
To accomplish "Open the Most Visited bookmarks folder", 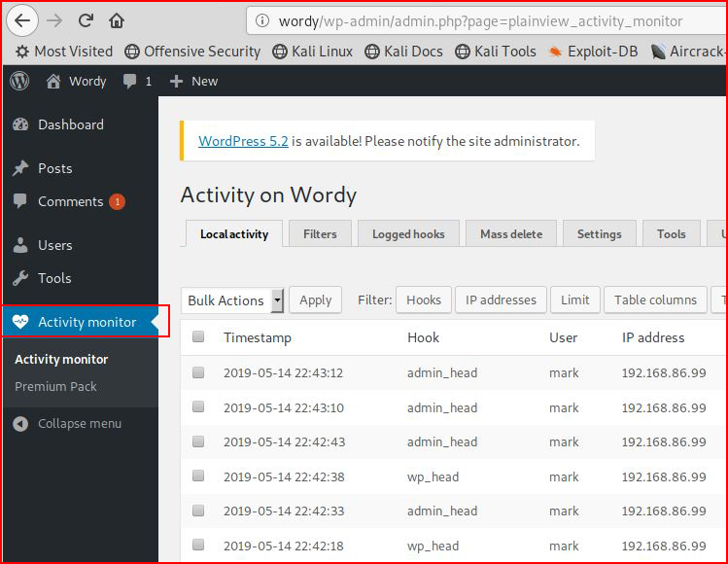I will coord(64,52).
